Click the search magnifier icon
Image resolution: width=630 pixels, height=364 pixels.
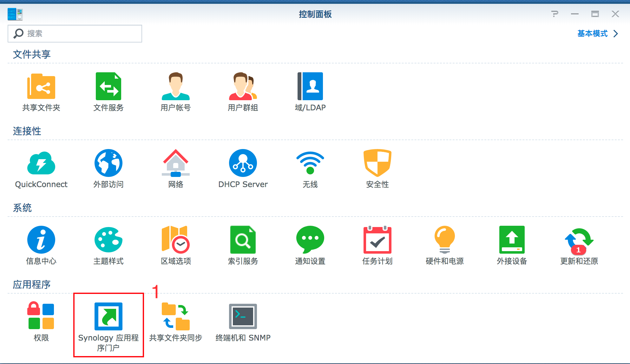click(x=18, y=33)
